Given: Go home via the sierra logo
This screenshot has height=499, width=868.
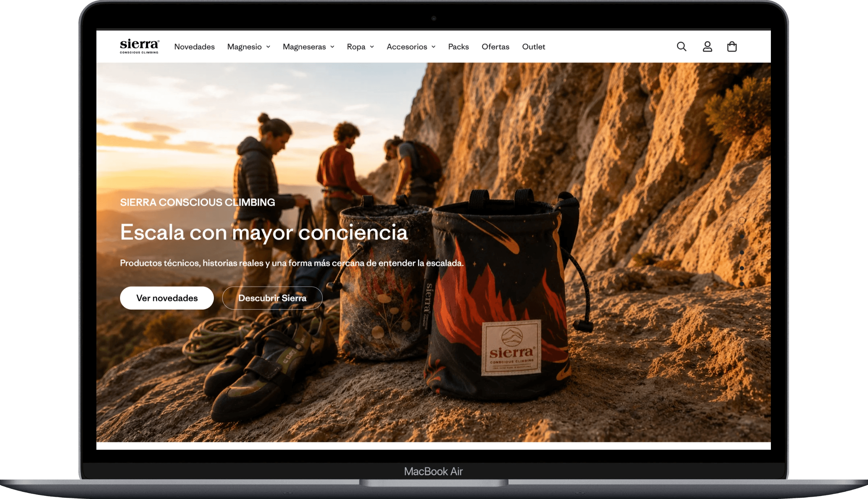Looking at the screenshot, I should [x=140, y=46].
